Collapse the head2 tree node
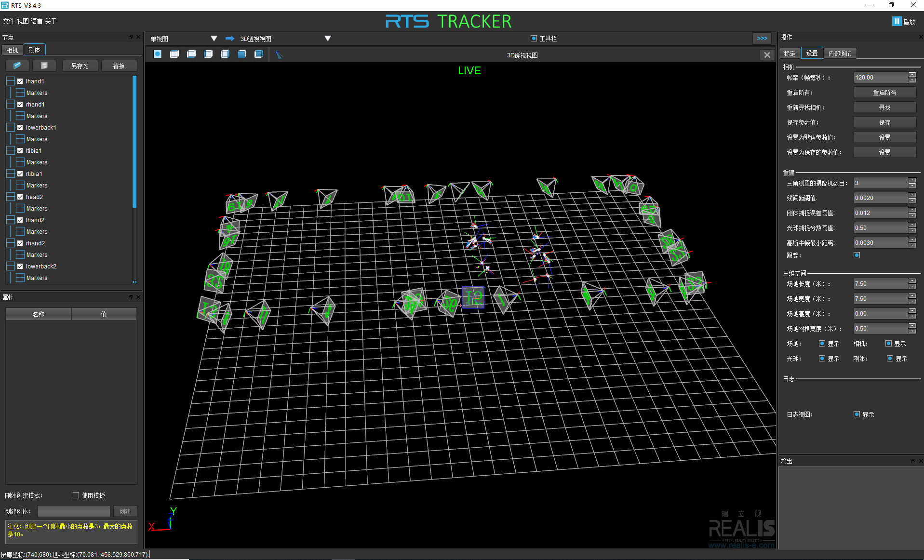Screen dimensions: 924x560 point(10,197)
